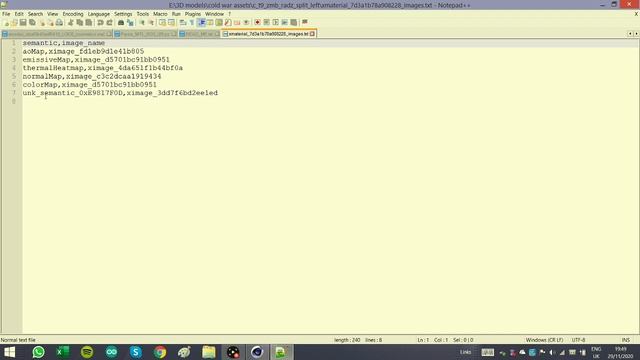
Task: Toggle indent guide toolbar button
Action: pyautogui.click(x=201, y=22)
